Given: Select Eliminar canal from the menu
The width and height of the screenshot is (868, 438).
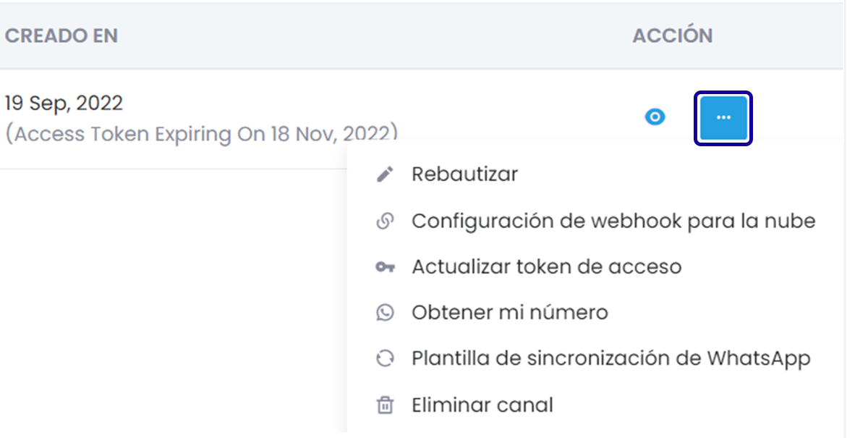Looking at the screenshot, I should pos(482,405).
